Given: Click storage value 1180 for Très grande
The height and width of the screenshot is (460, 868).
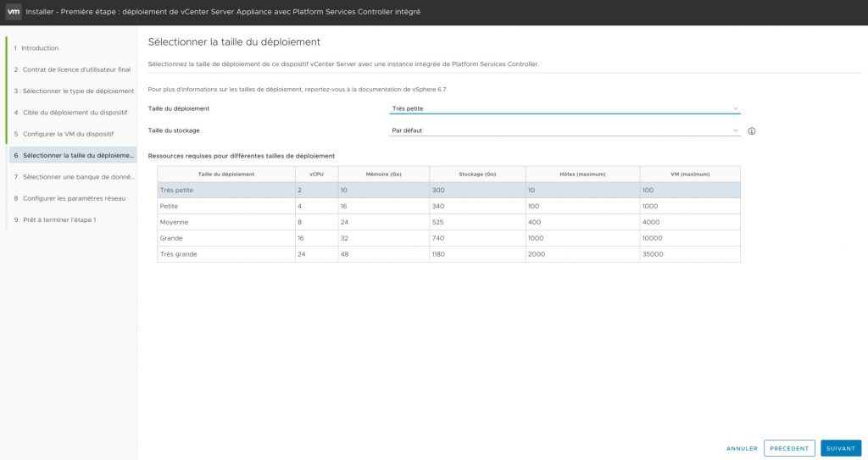Looking at the screenshot, I should coord(438,254).
